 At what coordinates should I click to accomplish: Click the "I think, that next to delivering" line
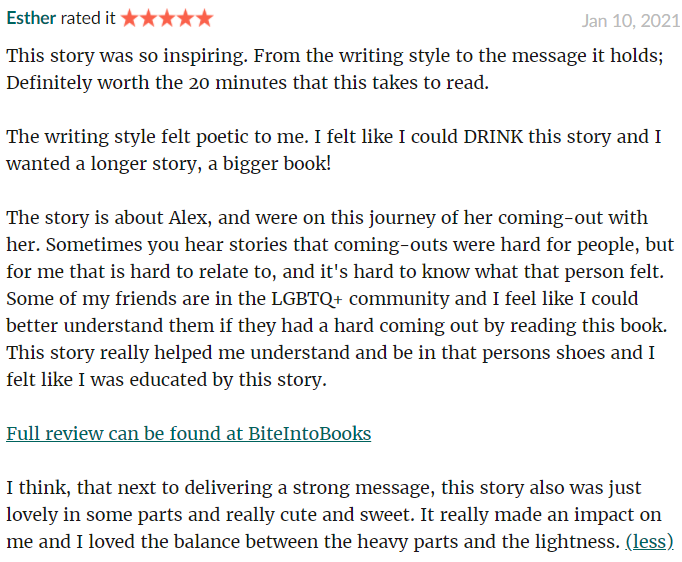click(140, 488)
